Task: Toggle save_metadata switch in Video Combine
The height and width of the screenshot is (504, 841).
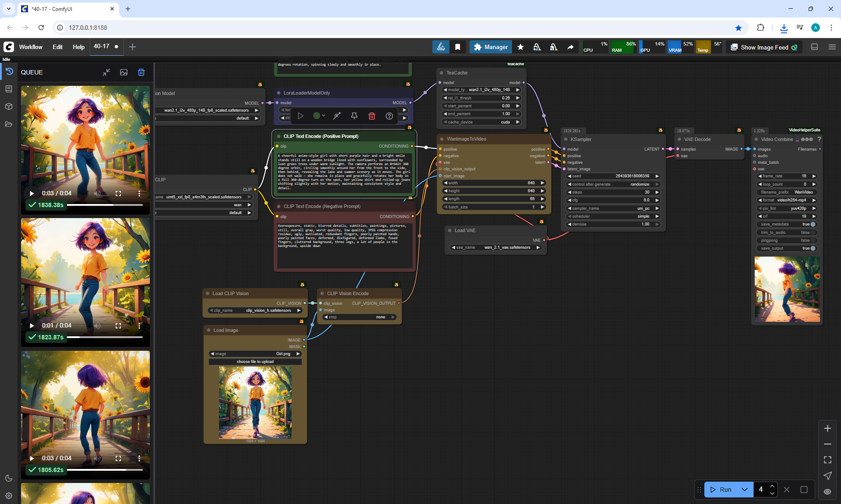Action: point(813,224)
